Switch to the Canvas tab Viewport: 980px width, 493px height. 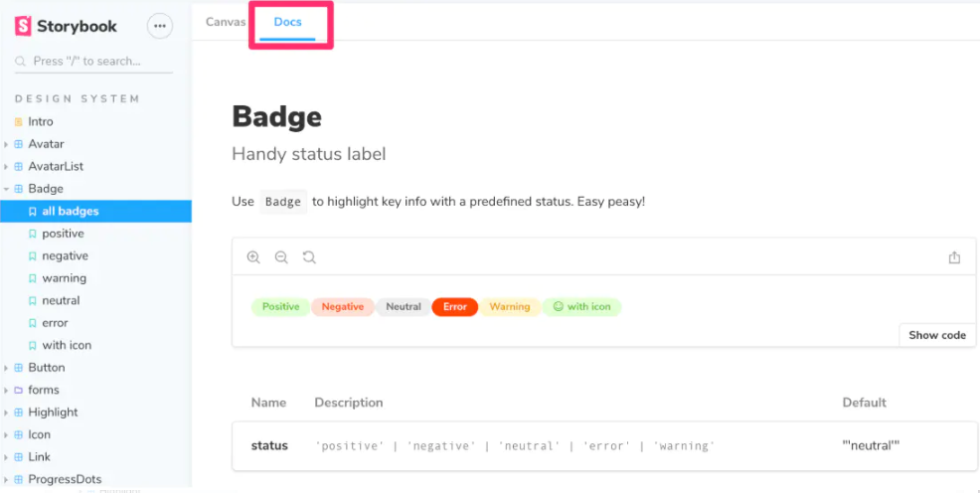[226, 22]
